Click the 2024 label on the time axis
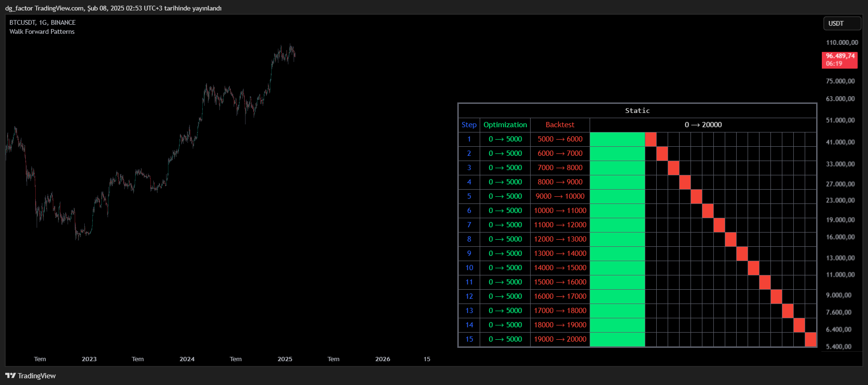This screenshot has width=868, height=385. (x=187, y=359)
